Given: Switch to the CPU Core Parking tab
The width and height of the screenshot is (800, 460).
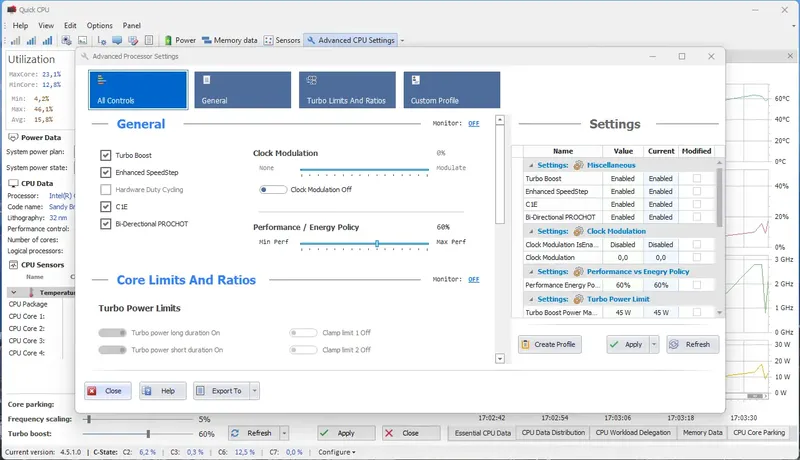Looking at the screenshot, I should click(759, 432).
